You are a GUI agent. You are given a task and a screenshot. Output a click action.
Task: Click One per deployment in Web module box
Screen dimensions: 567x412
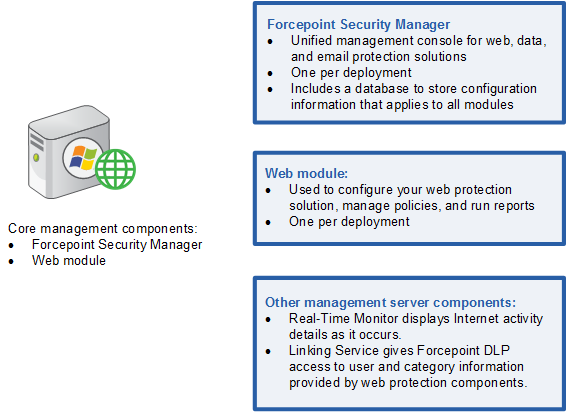pos(349,221)
